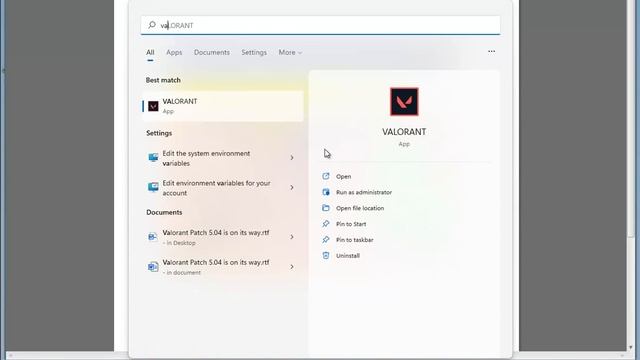Choose Run as administrator

[364, 192]
